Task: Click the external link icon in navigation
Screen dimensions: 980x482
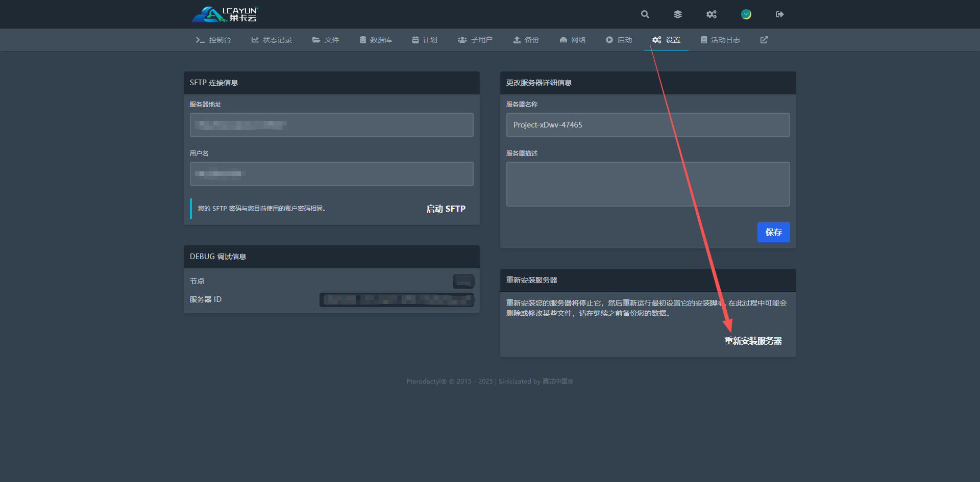Action: pos(764,40)
